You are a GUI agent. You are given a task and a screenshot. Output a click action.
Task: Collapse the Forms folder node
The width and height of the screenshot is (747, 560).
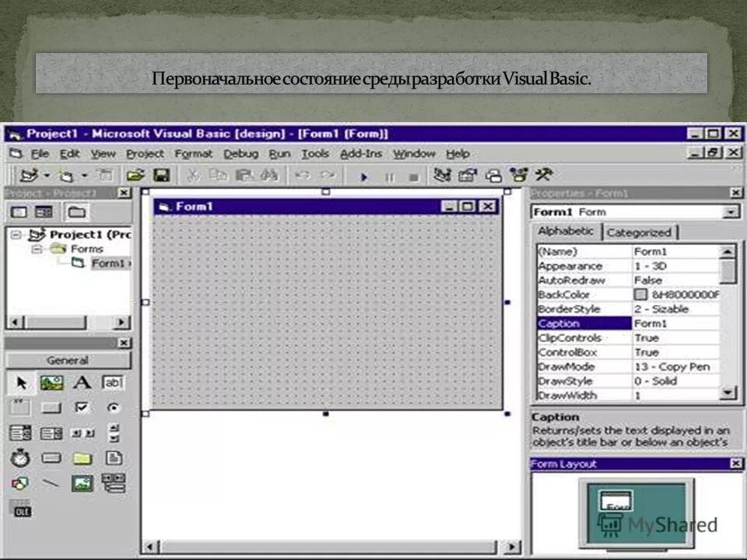tap(37, 249)
